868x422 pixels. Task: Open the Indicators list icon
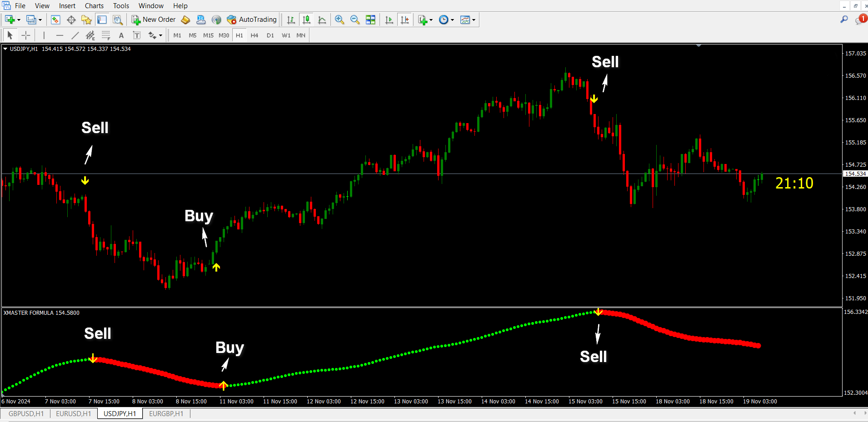(x=423, y=20)
